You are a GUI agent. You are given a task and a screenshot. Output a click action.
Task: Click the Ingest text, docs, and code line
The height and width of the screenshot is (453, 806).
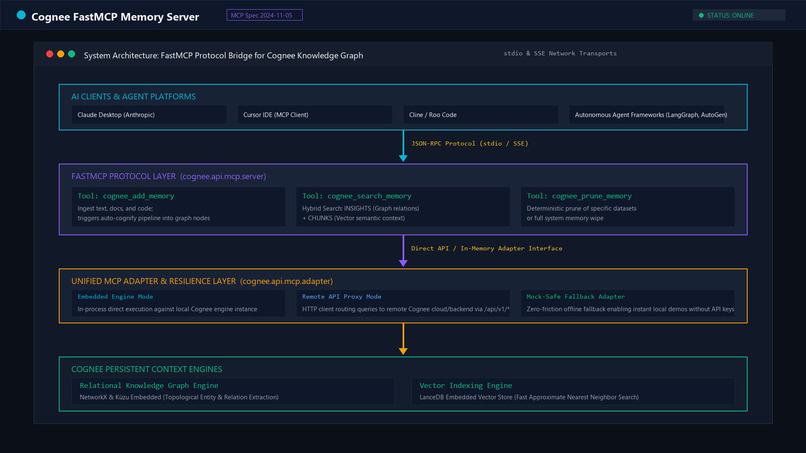115,209
